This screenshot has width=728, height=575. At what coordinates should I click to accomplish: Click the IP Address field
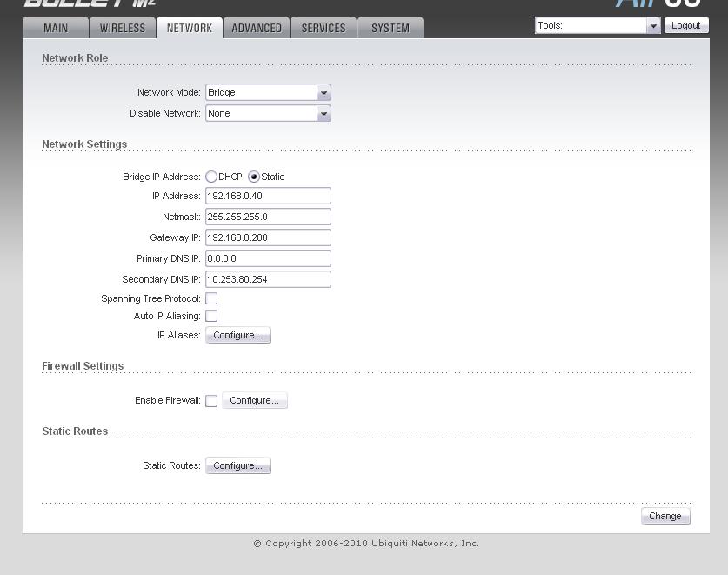tap(268, 196)
